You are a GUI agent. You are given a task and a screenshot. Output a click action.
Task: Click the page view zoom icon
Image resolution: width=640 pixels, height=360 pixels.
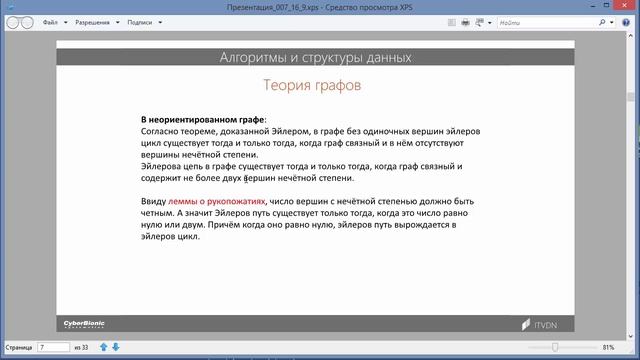(x=480, y=22)
